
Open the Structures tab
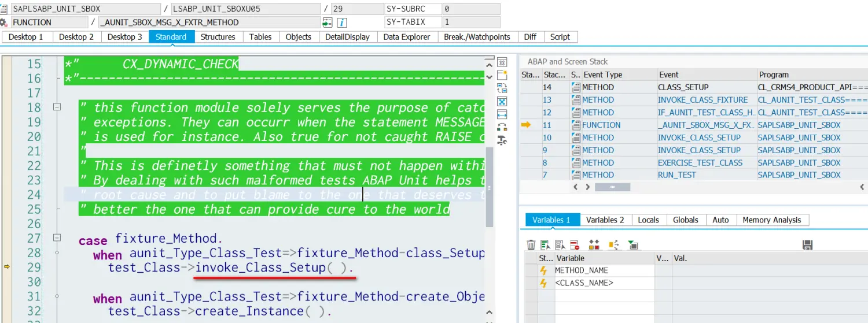[x=218, y=37]
